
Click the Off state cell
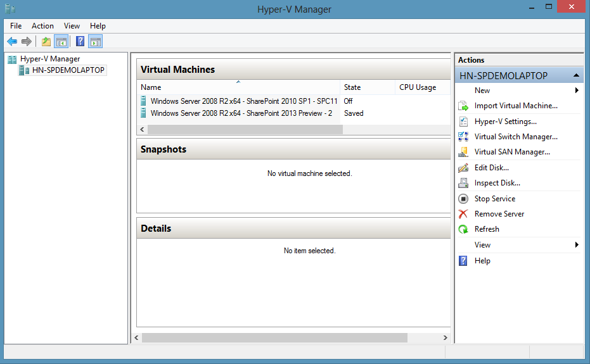348,101
